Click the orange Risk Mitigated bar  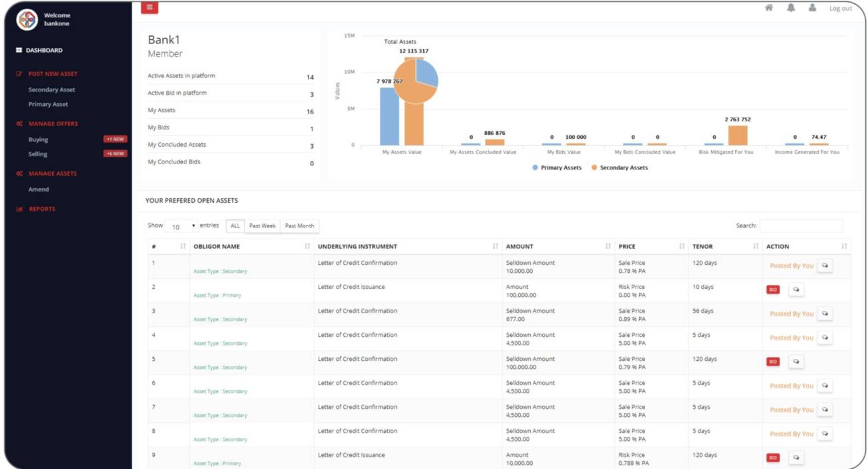[738, 135]
